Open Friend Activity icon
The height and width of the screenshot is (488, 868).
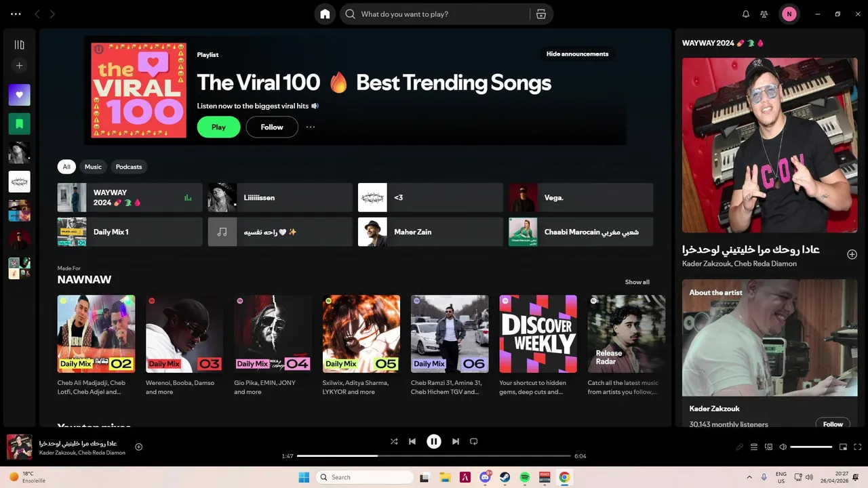764,14
